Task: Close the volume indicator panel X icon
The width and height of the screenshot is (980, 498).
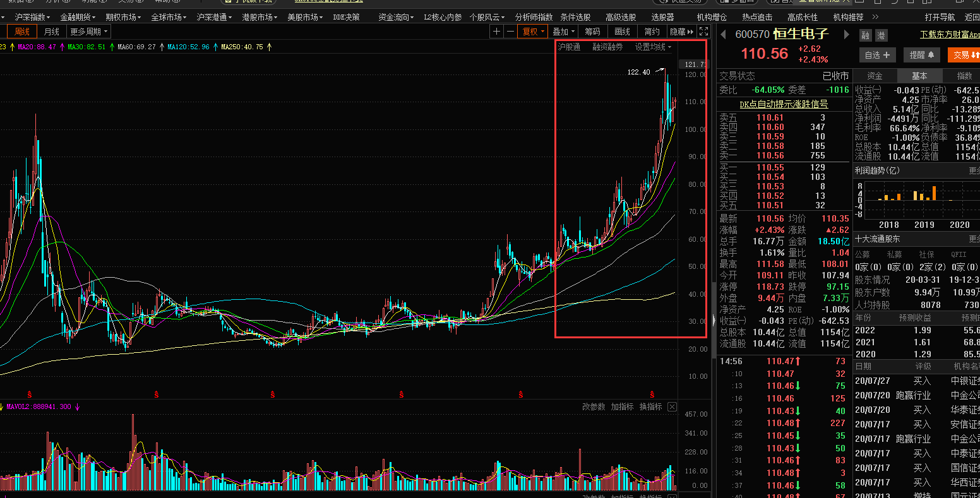Action: click(x=672, y=407)
